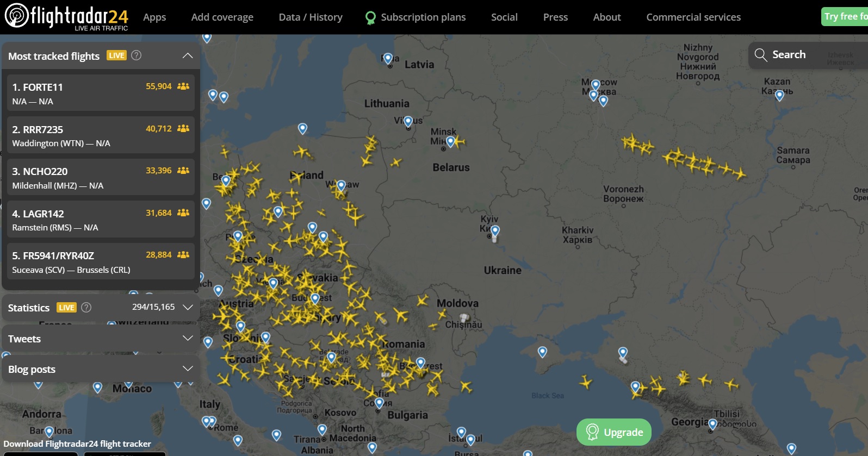Open Data / History menu
This screenshot has height=456, width=868.
tap(311, 17)
